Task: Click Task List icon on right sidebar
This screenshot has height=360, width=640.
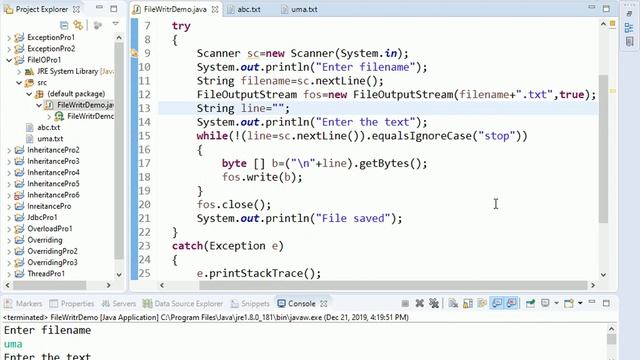Action: pyautogui.click(x=629, y=41)
